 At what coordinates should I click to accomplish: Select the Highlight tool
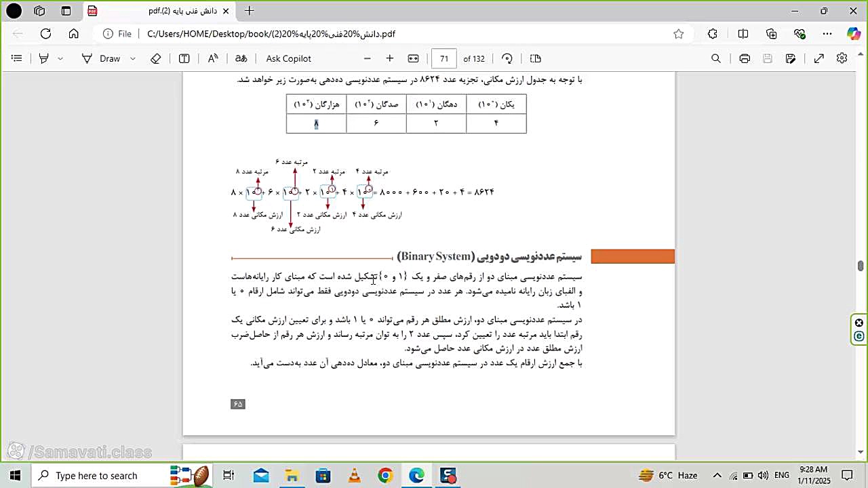[44, 58]
